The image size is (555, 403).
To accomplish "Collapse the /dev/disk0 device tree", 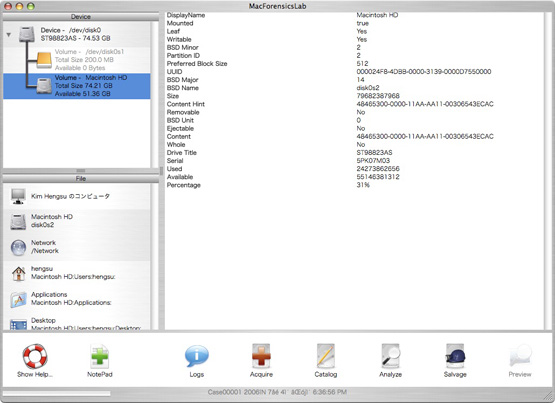I will click(8, 35).
